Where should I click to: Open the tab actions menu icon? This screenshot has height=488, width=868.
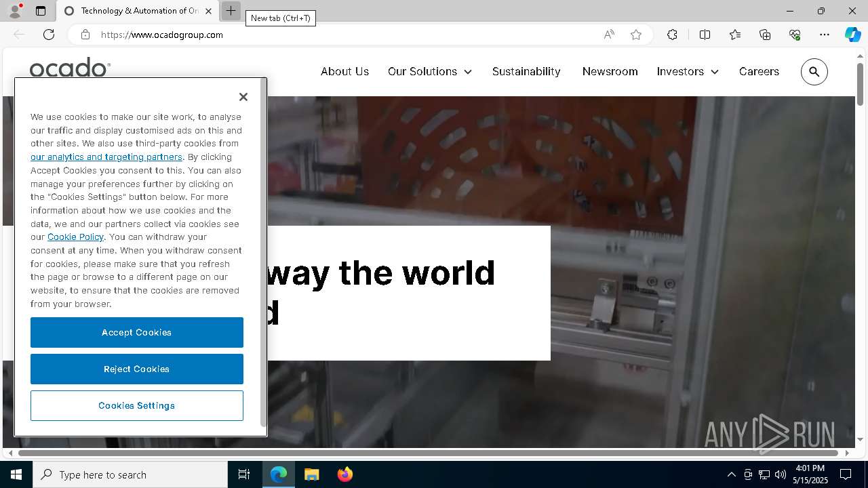pyautogui.click(x=41, y=11)
